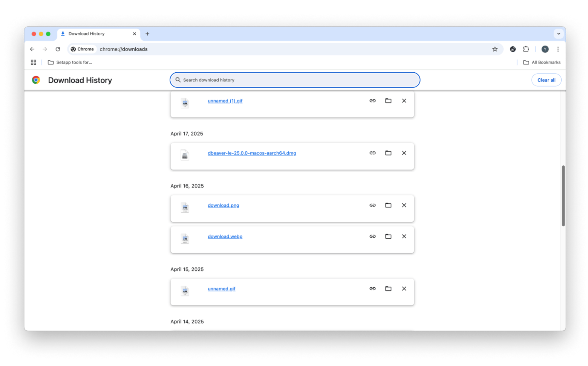Show download.png in Finder folder
The height and width of the screenshot is (366, 588).
[x=388, y=205]
